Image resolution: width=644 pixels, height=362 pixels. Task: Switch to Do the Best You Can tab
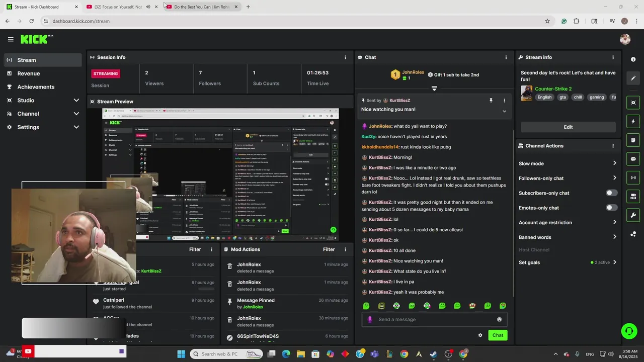(x=201, y=7)
